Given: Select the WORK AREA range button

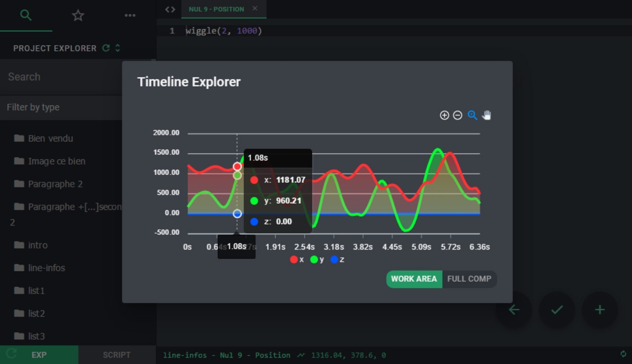Looking at the screenshot, I should pyautogui.click(x=414, y=279).
